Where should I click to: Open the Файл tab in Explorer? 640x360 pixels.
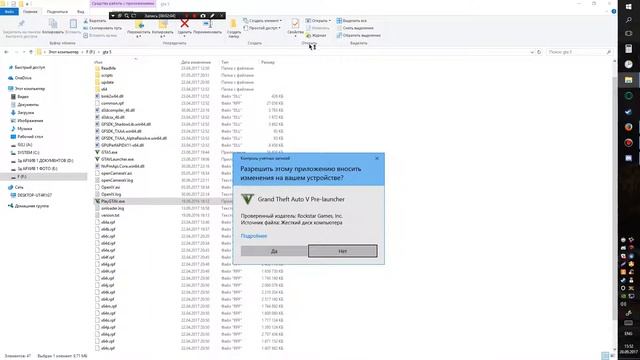pos(9,11)
